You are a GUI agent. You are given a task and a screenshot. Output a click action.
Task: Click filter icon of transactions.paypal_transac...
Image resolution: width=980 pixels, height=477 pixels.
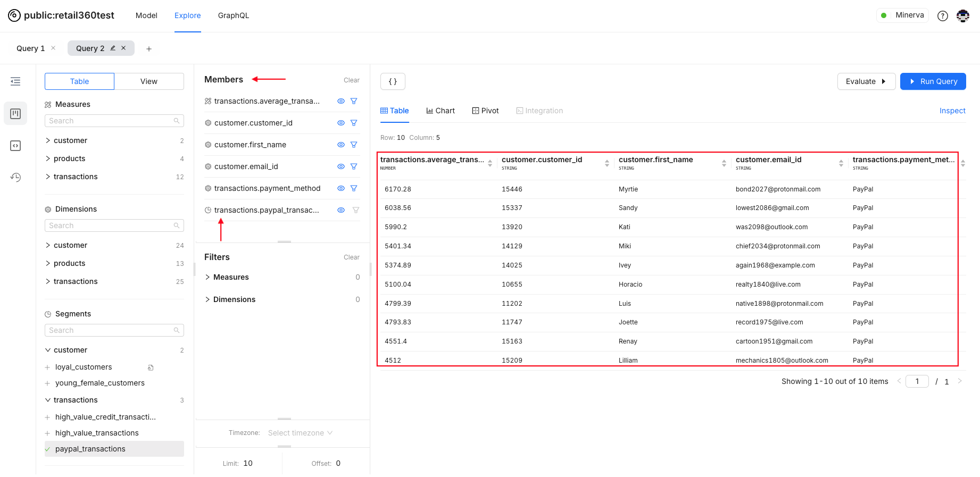point(356,210)
